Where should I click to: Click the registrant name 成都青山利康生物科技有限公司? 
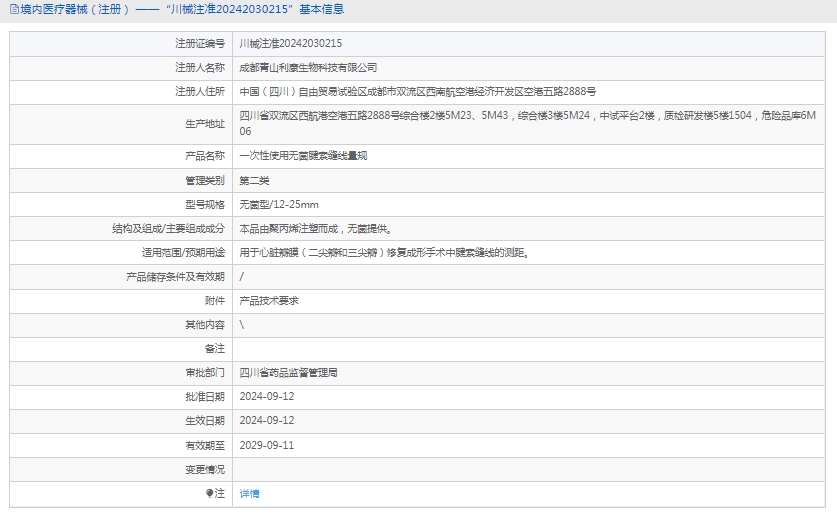[308, 67]
